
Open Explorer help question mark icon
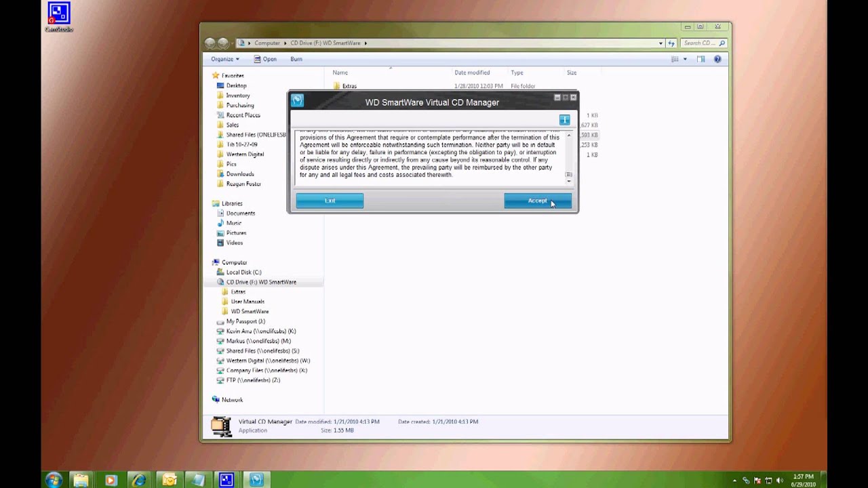click(717, 59)
